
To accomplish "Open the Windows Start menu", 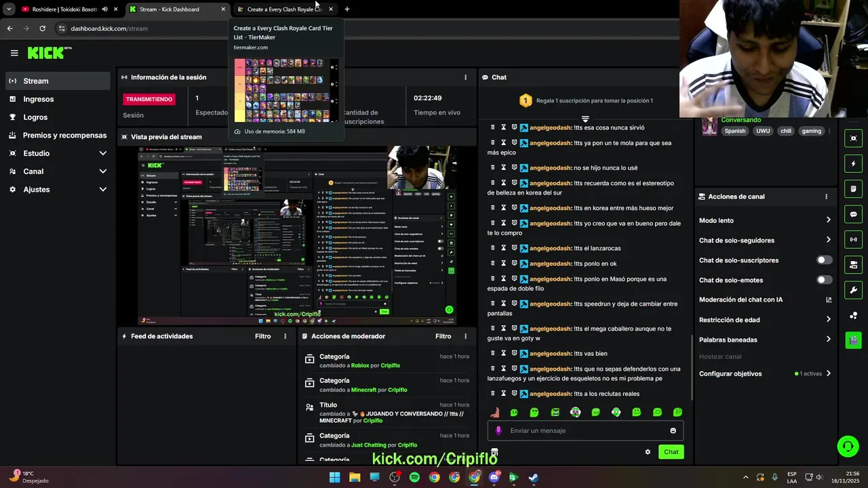I will tap(334, 477).
